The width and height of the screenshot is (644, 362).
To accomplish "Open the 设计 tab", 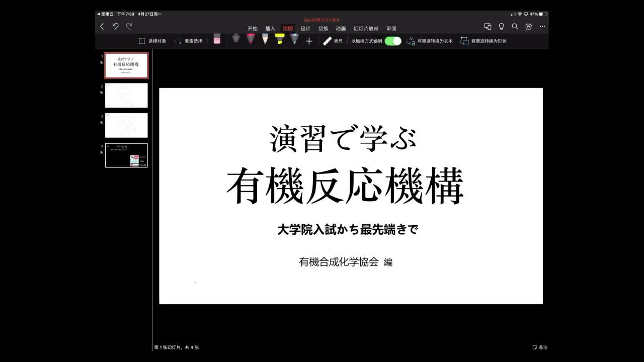I will (x=305, y=29).
